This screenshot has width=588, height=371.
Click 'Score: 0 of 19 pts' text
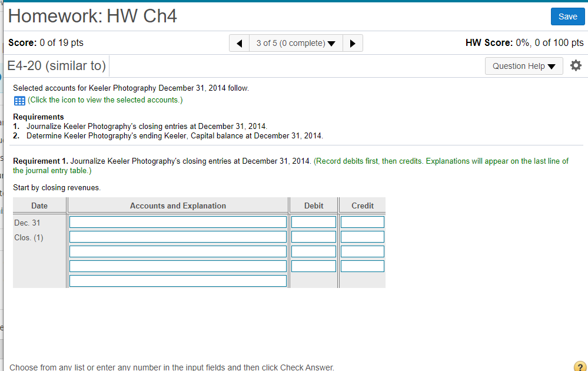click(46, 43)
